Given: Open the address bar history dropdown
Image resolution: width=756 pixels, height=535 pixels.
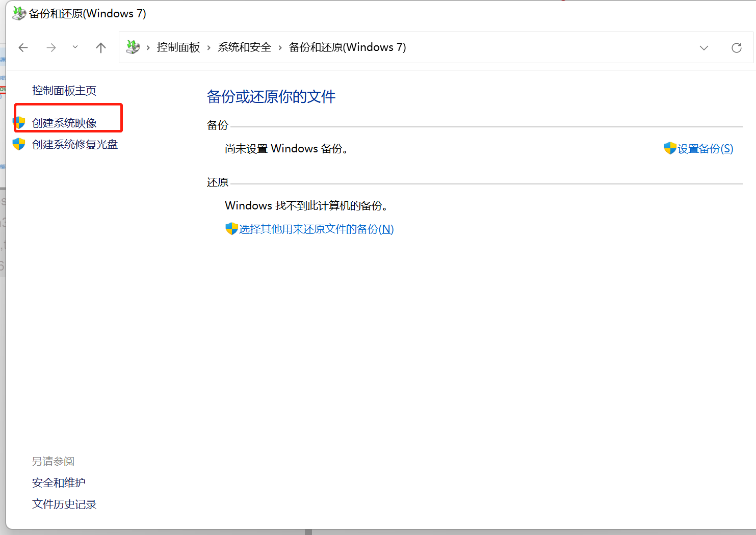Looking at the screenshot, I should [x=704, y=48].
